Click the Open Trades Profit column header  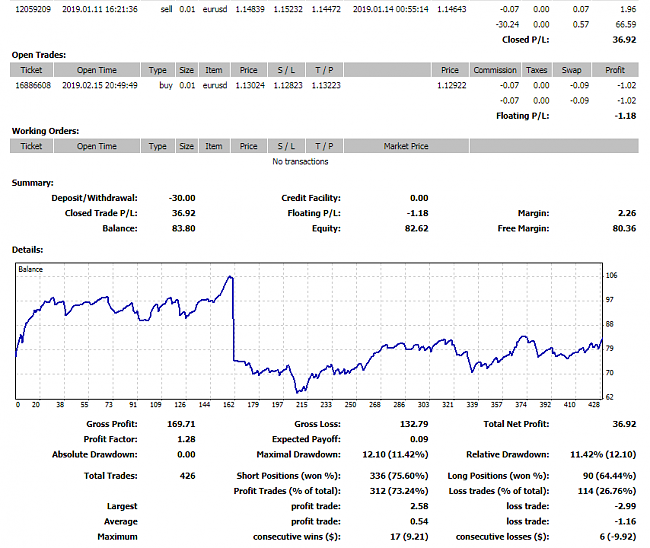pyautogui.click(x=615, y=70)
